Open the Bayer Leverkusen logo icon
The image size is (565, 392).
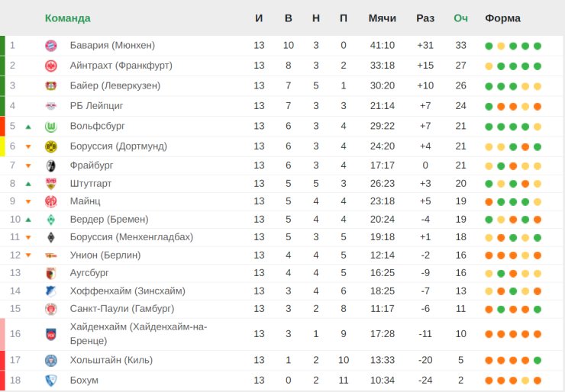51,86
